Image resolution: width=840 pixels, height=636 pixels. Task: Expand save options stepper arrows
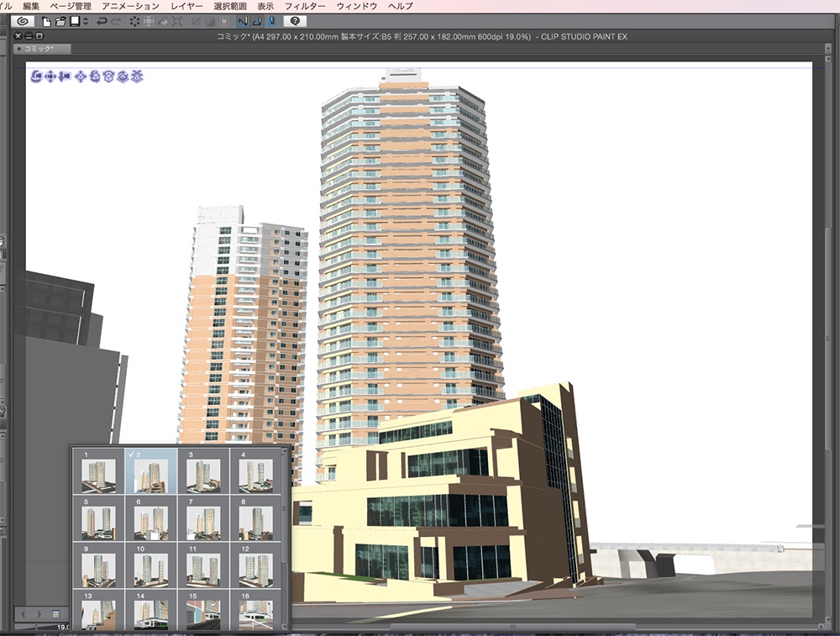[85, 22]
